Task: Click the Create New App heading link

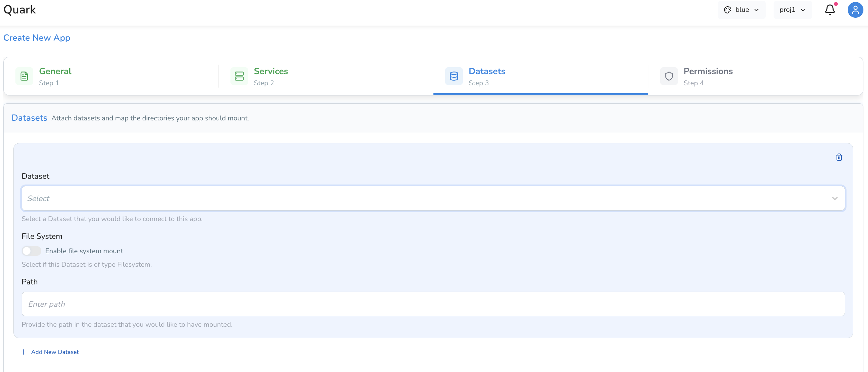Action: 37,38
